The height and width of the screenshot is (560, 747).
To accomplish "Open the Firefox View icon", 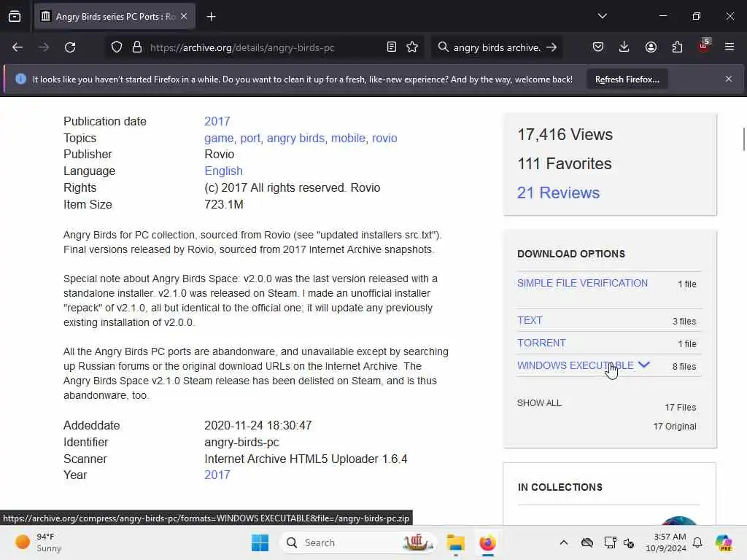I will point(15,16).
